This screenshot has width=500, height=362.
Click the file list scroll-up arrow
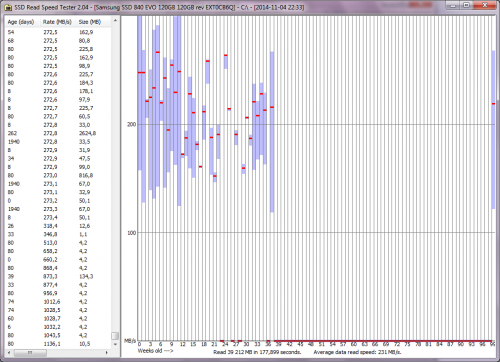pyautogui.click(x=115, y=21)
